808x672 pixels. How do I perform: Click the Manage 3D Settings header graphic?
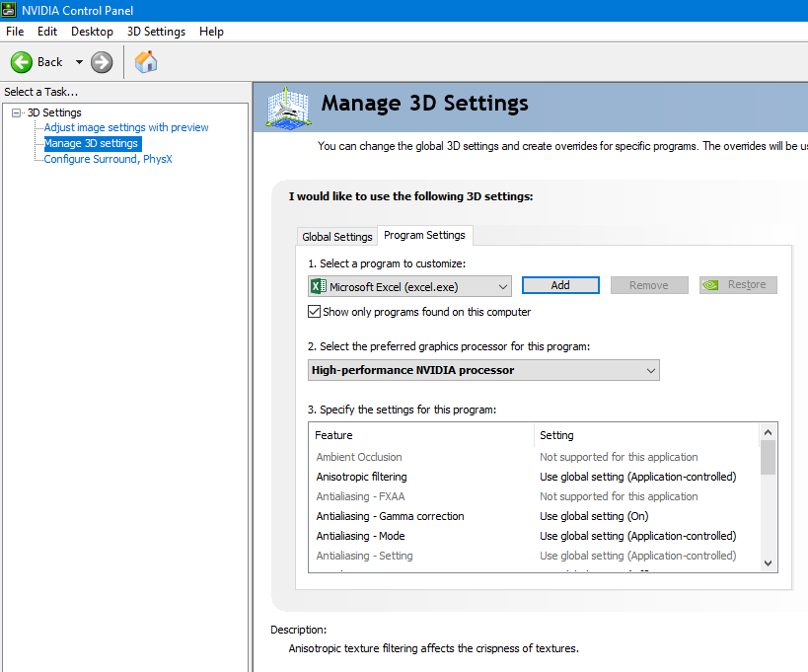288,108
